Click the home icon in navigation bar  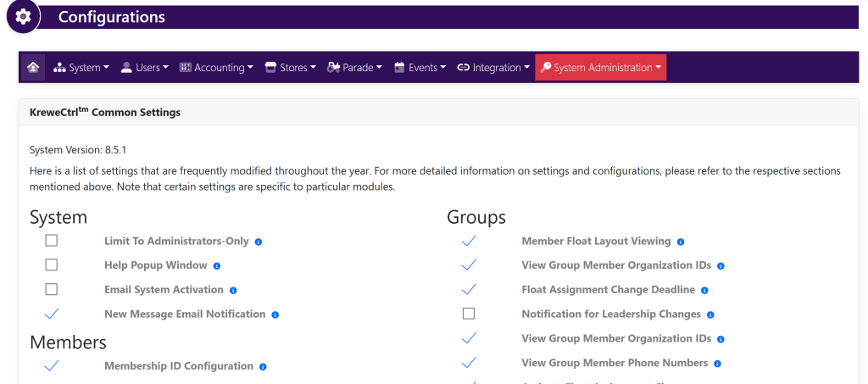click(33, 68)
